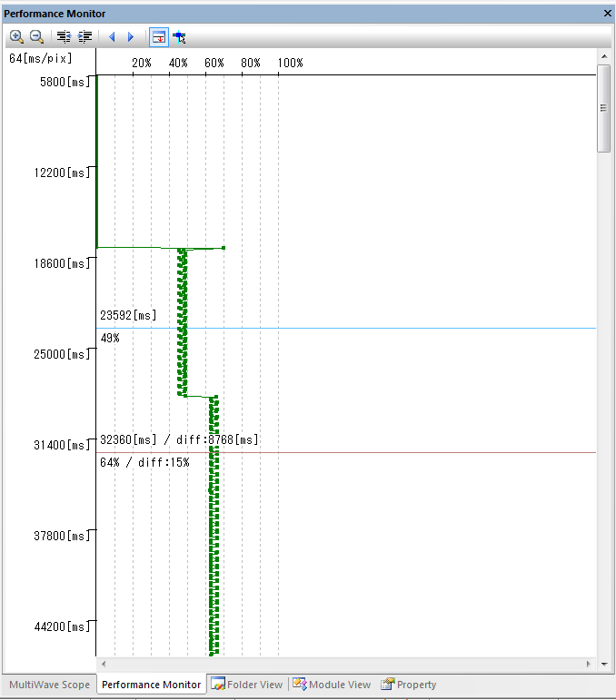Click the vertical scrollbar up arrow
Image resolution: width=616 pixels, height=700 pixels.
coord(605,56)
